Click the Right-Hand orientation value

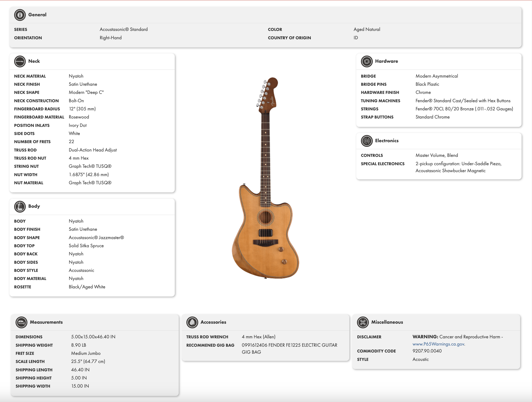(110, 38)
